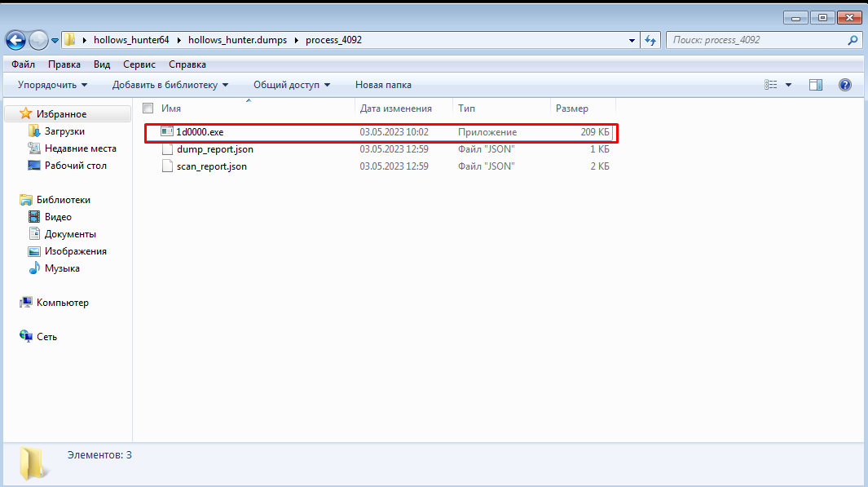This screenshot has width=868, height=487.
Task: Open Help via question mark icon
Action: [844, 85]
